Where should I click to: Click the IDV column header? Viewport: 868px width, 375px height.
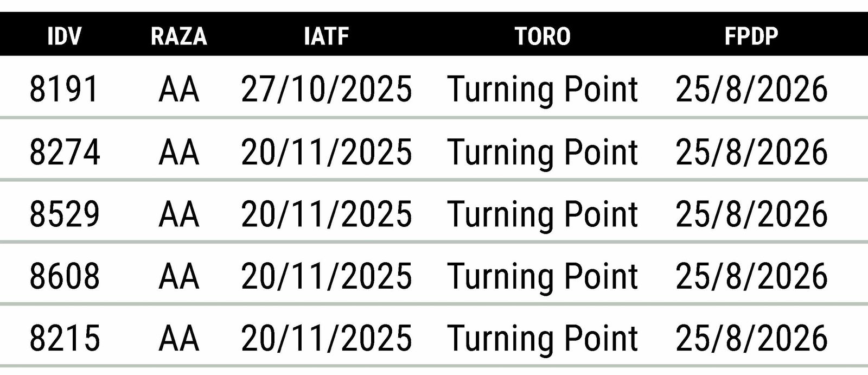[x=64, y=36]
